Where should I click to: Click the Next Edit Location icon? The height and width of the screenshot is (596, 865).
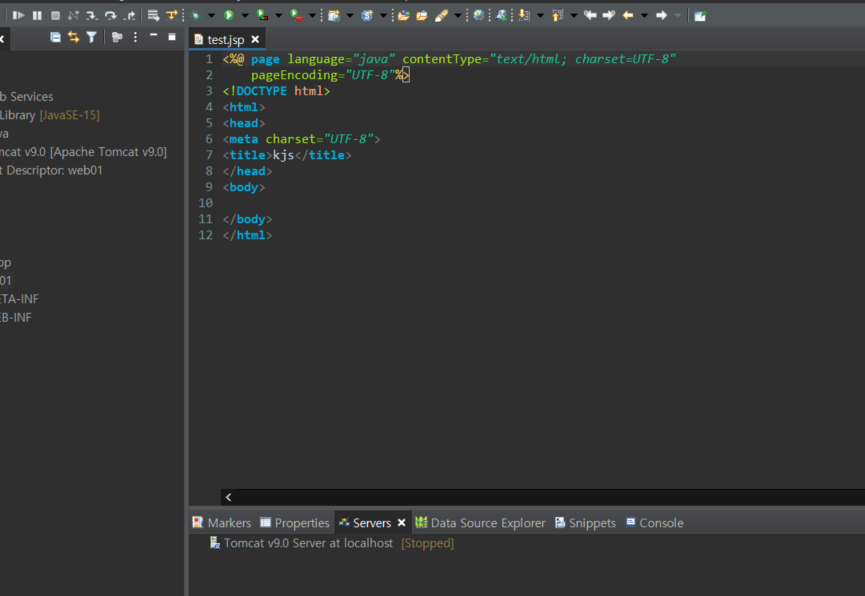[x=608, y=15]
